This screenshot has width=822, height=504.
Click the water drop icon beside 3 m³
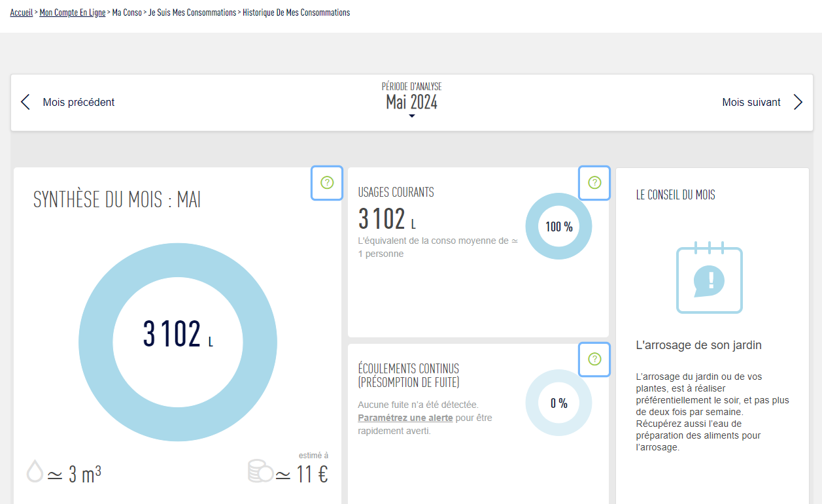pos(35,471)
